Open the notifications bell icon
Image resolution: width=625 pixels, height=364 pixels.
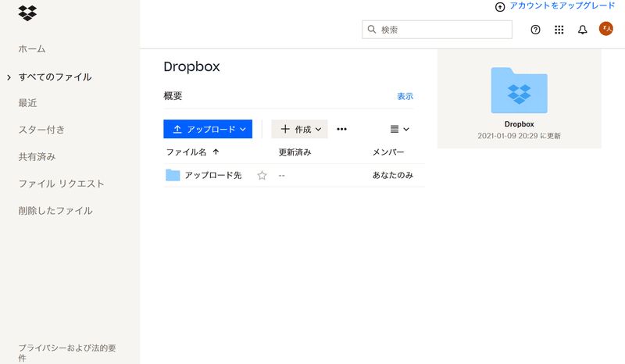click(582, 30)
